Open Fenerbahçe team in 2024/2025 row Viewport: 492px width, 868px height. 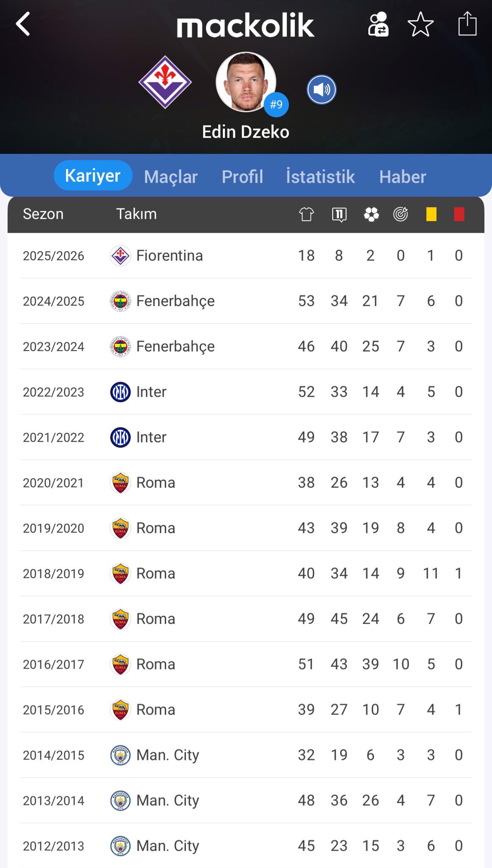[x=175, y=301]
